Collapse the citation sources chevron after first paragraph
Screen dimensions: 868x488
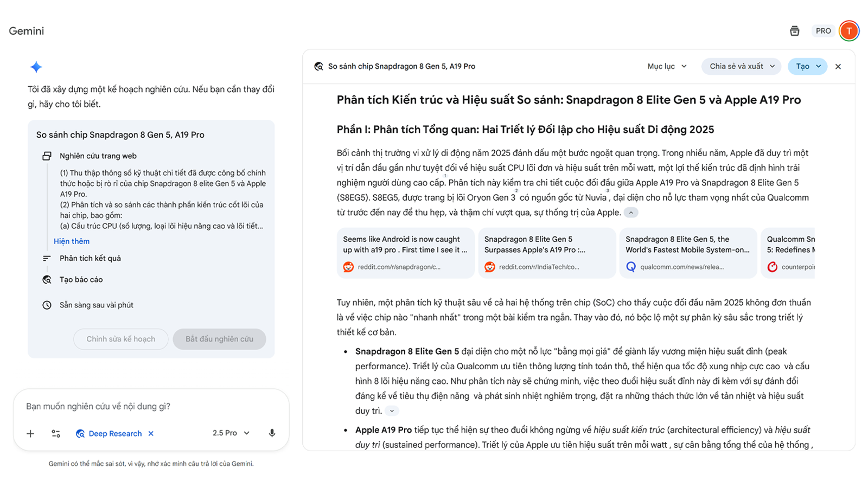(631, 213)
